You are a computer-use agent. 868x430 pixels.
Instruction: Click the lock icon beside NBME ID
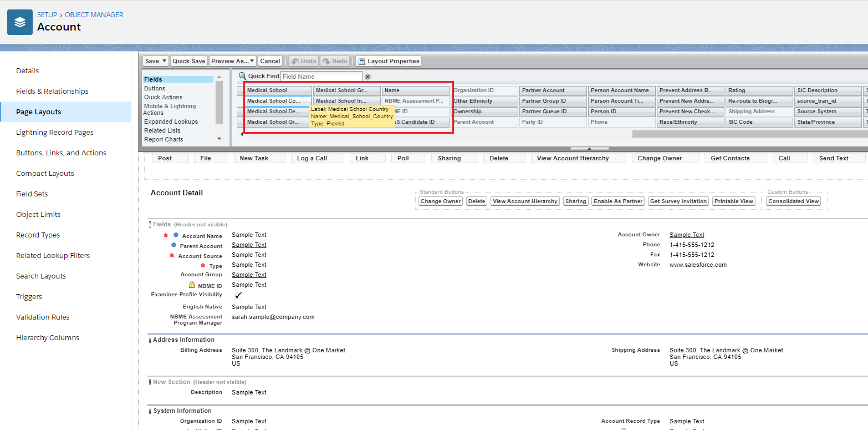tap(192, 285)
